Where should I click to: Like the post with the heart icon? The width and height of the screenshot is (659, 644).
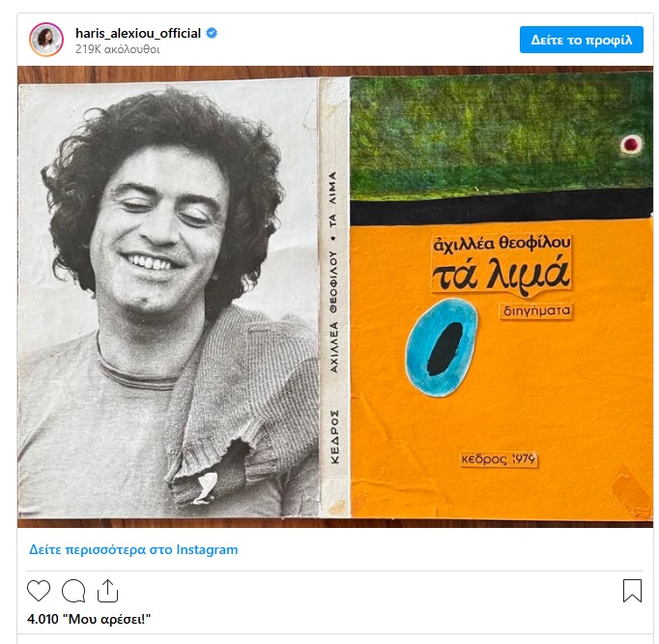39,591
